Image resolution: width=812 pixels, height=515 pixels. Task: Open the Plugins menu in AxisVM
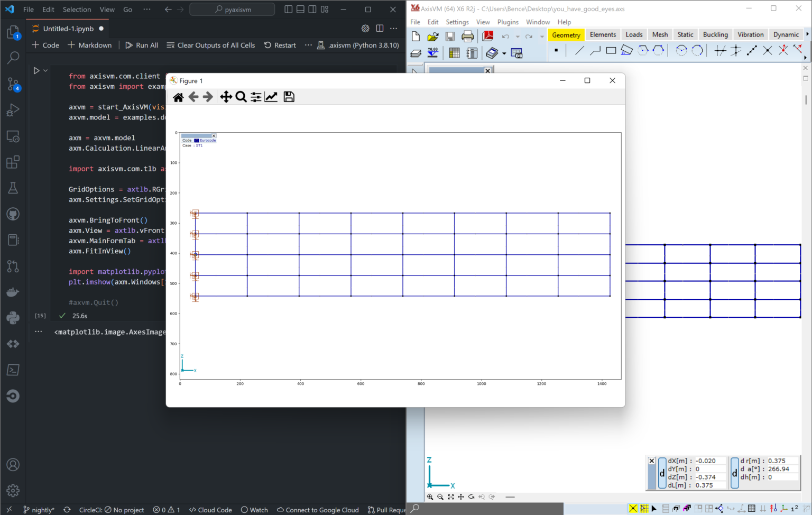(508, 22)
